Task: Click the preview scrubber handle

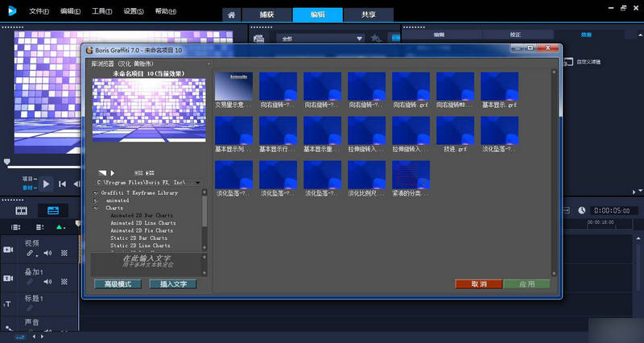Action: tap(8, 162)
